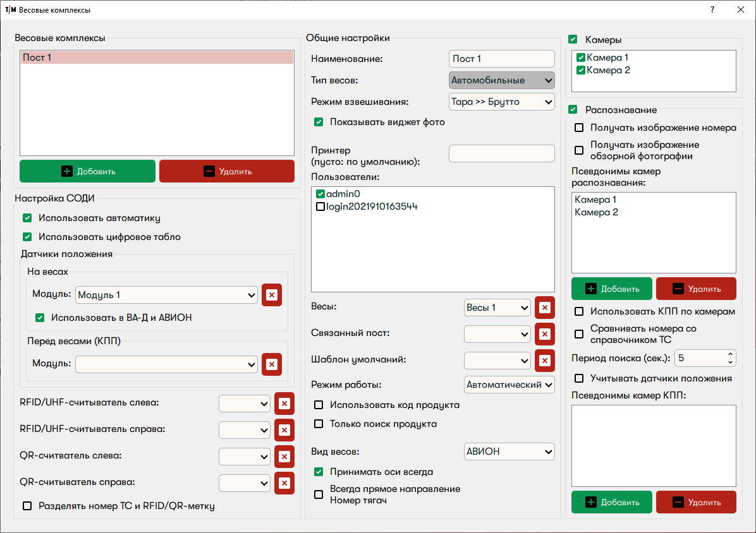Clear the Весы 1 scale selection
Screen dimensions: 756x533
click(544, 308)
